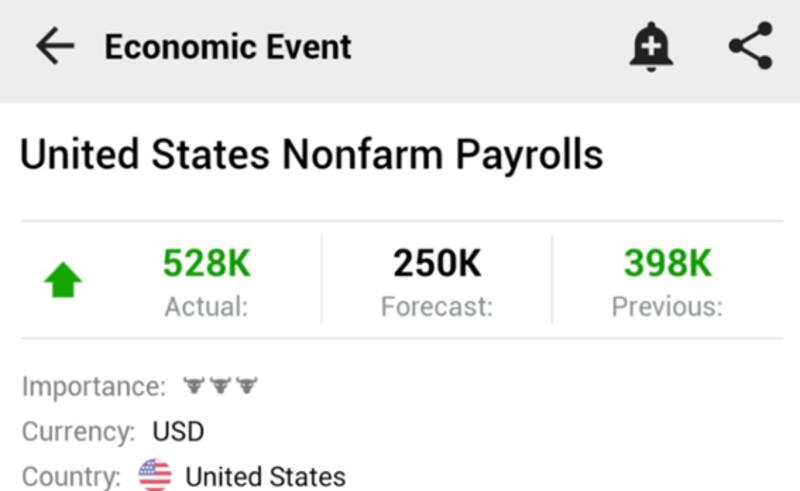Select the United States Nonfarm Payrolls heading
The image size is (800, 491).
312,156
